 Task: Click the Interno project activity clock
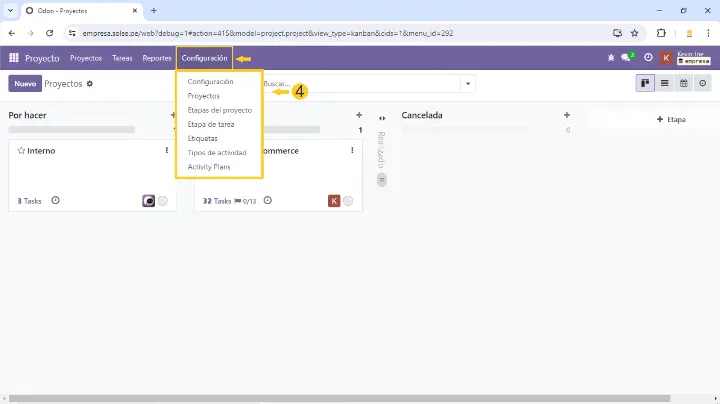(x=55, y=200)
